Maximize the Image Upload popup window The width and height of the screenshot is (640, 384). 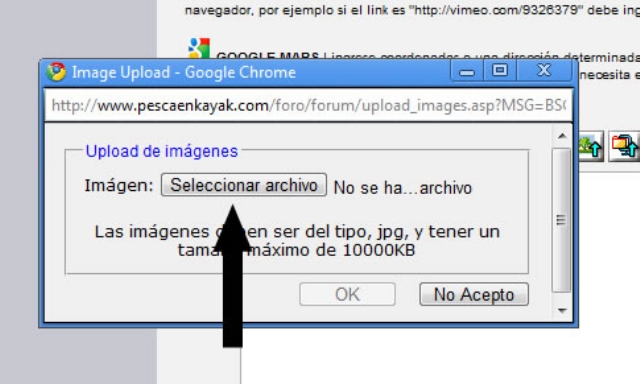pos(500,71)
